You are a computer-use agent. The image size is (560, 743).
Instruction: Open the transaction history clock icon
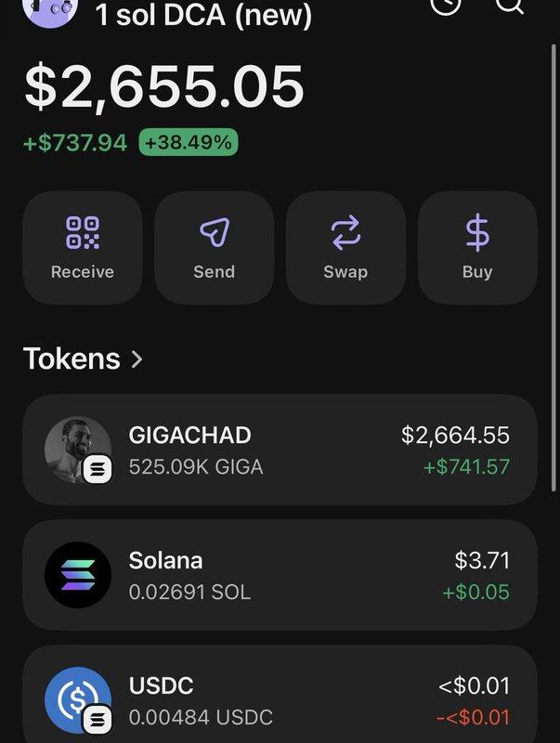(x=447, y=5)
